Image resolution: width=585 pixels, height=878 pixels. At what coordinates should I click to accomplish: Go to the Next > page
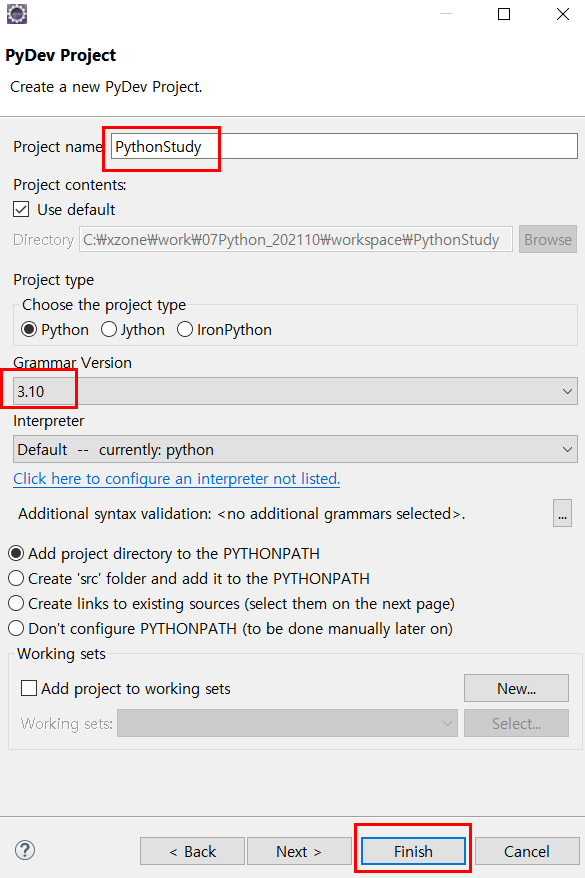point(299,851)
